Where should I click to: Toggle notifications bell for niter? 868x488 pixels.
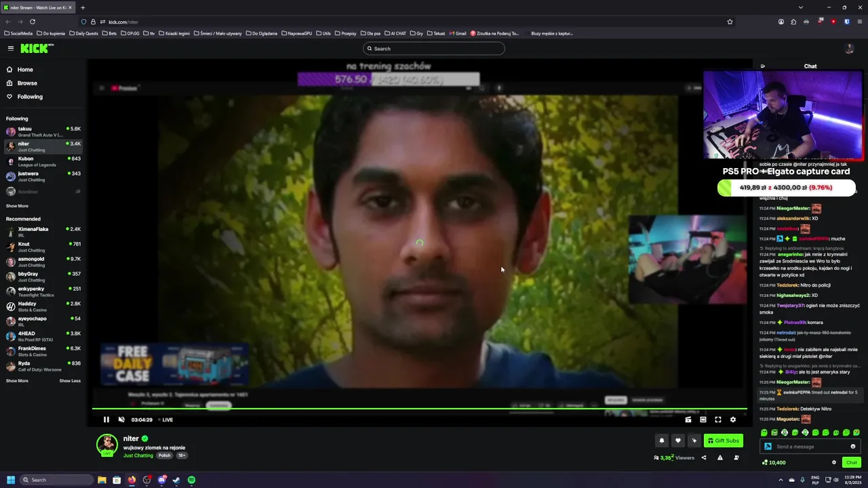point(662,441)
